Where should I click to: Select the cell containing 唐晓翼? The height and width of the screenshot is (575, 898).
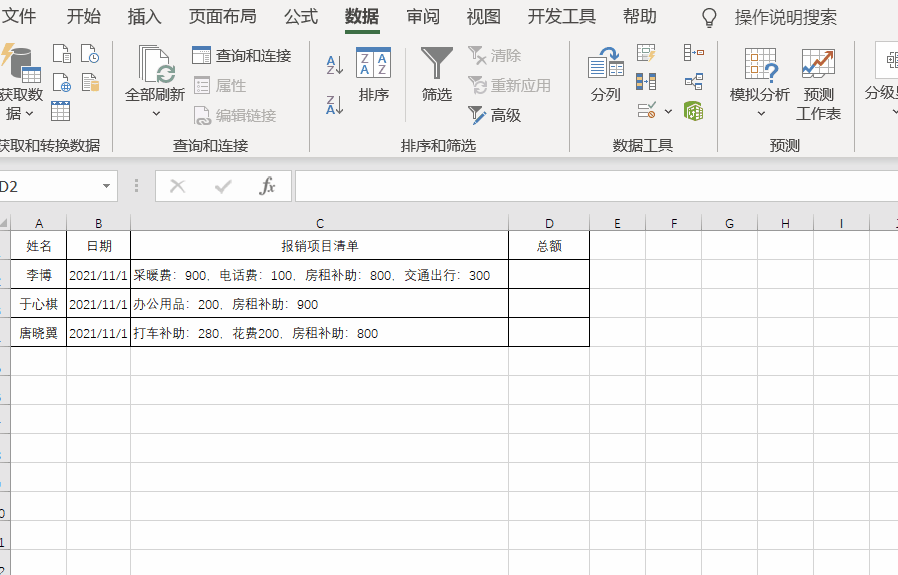point(39,333)
